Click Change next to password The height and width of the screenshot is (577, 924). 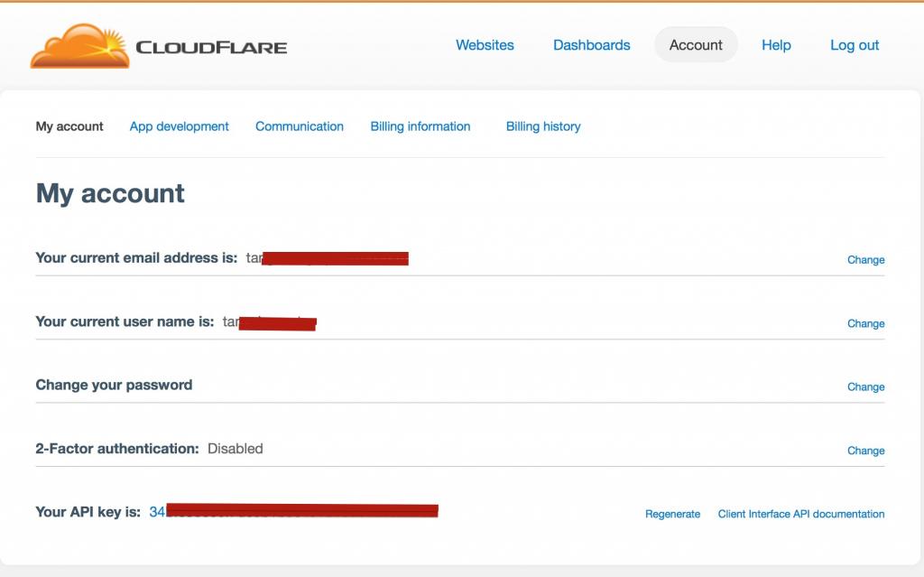tap(865, 386)
